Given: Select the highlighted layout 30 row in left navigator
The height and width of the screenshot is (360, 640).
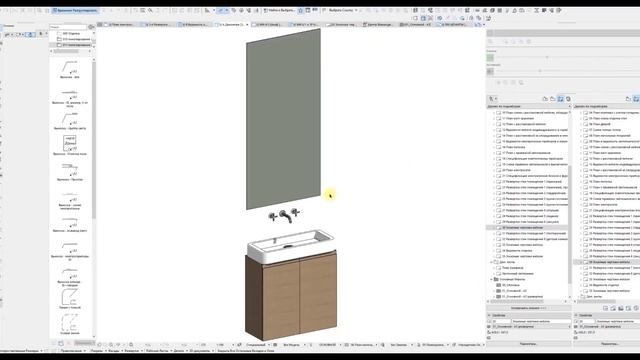Looking at the screenshot, I should [527, 227].
